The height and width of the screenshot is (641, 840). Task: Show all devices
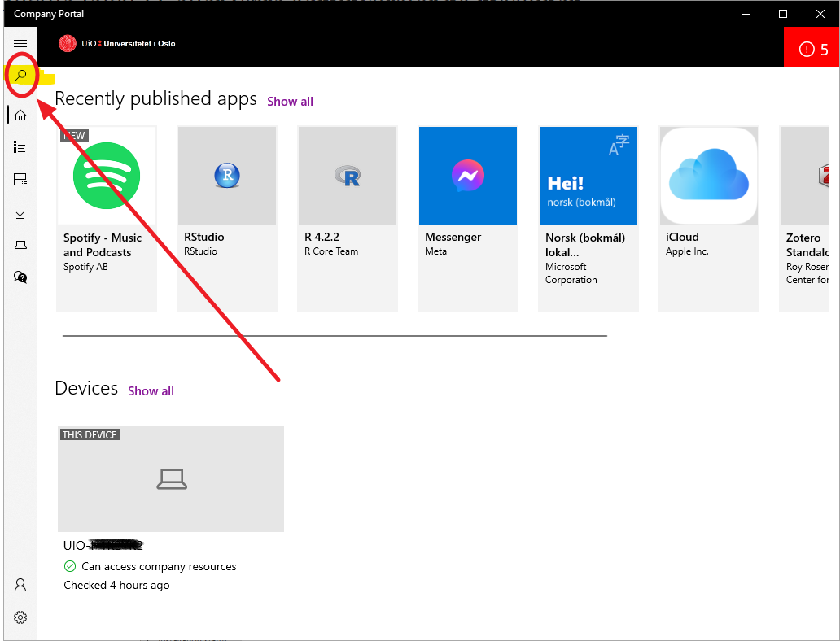point(151,391)
